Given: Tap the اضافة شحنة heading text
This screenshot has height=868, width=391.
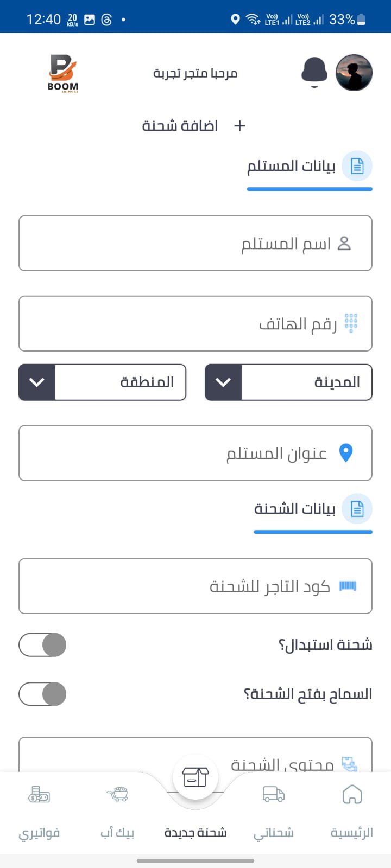Looking at the screenshot, I should point(180,126).
